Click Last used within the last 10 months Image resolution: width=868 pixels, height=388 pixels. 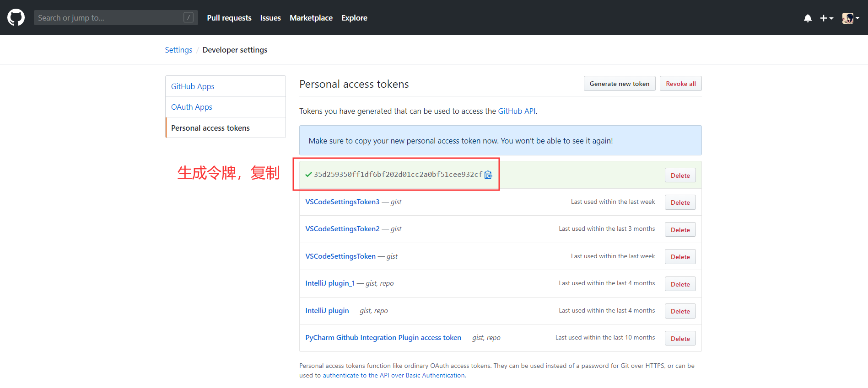click(605, 338)
